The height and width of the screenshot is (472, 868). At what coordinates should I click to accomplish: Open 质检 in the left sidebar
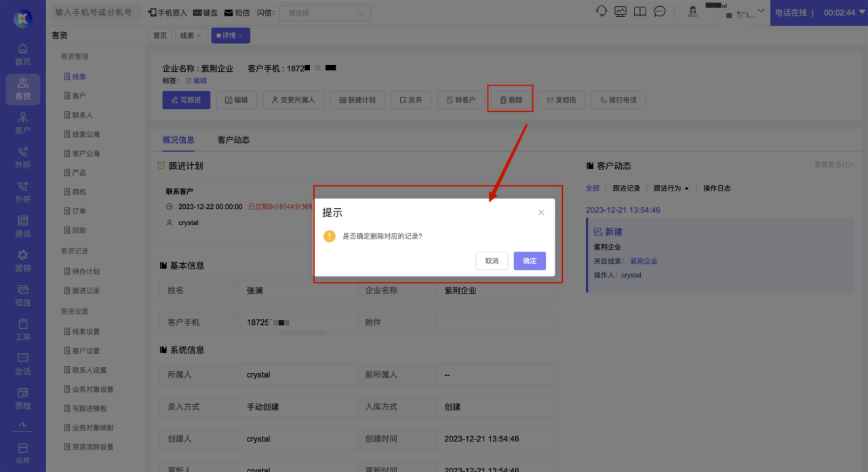click(23, 399)
